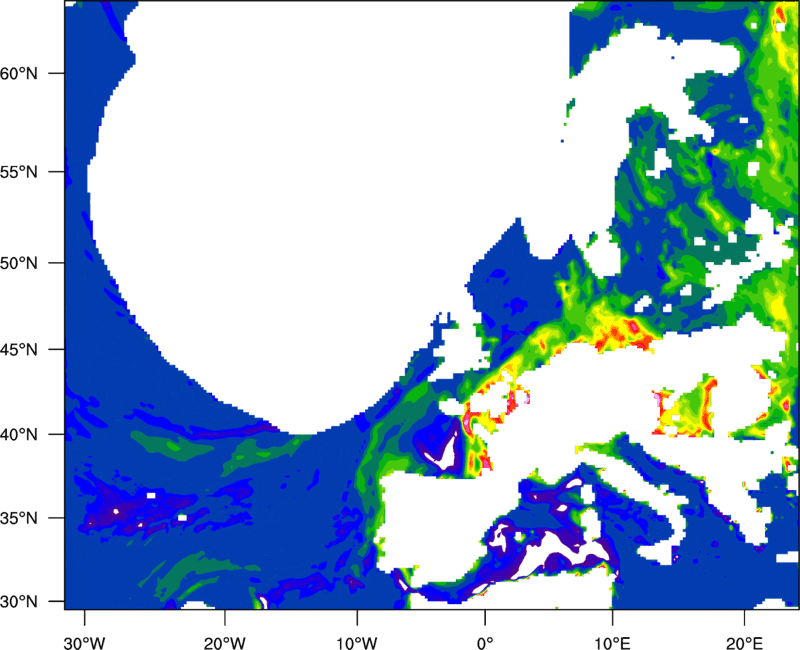Click the 30°N latitude label
Image resolution: width=800 pixels, height=650 pixels.
[x=19, y=602]
